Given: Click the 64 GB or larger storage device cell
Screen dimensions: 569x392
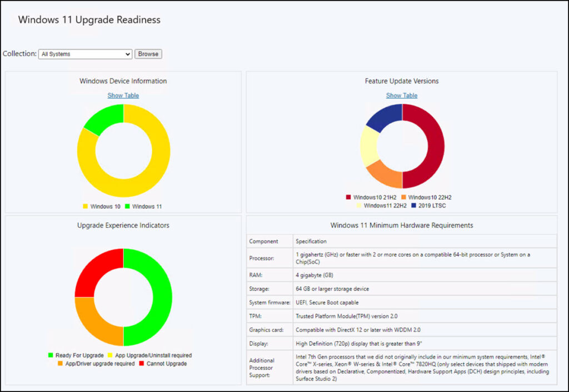Looking at the screenshot, I should [425, 289].
